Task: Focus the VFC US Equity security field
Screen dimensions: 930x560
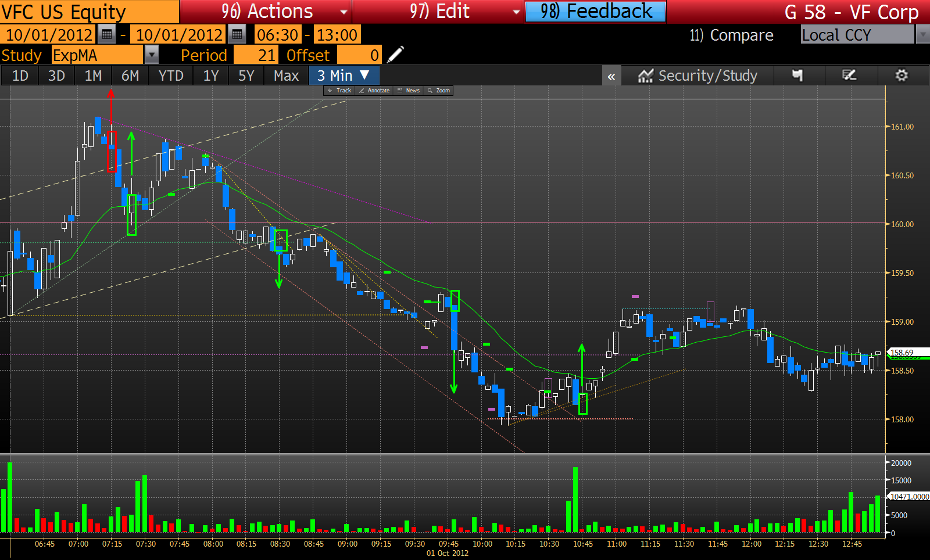Action: tap(90, 12)
